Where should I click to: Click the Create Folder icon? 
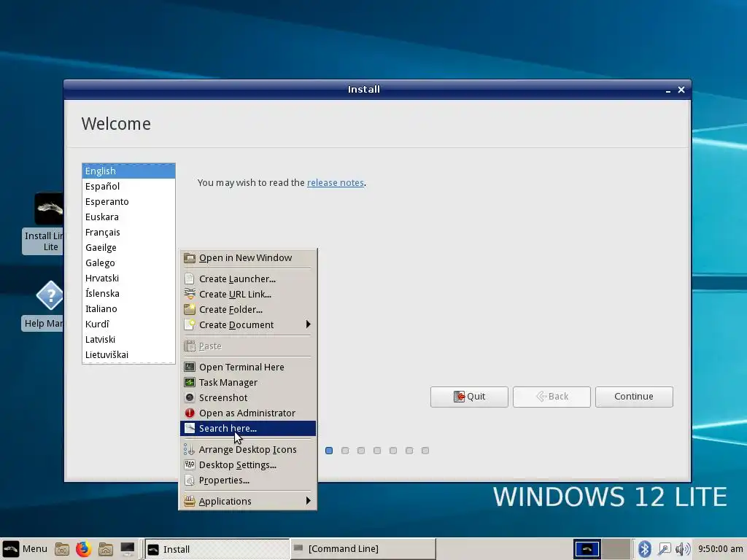tap(190, 309)
